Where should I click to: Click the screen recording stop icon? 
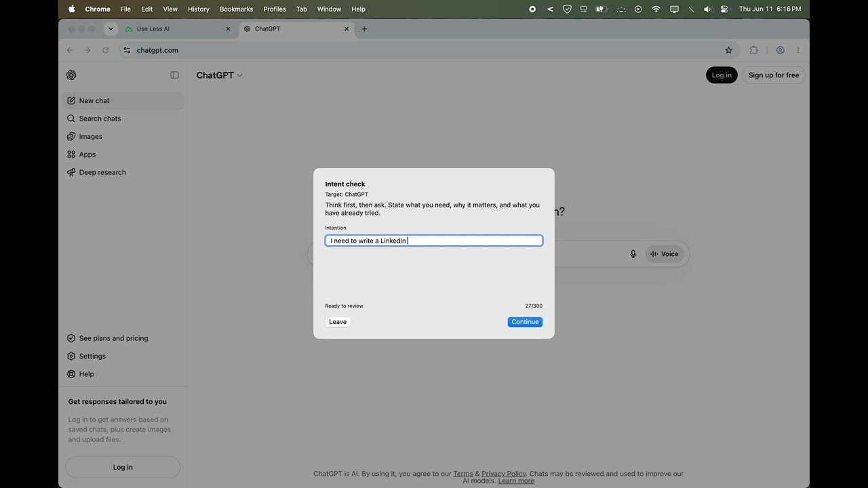tap(532, 9)
